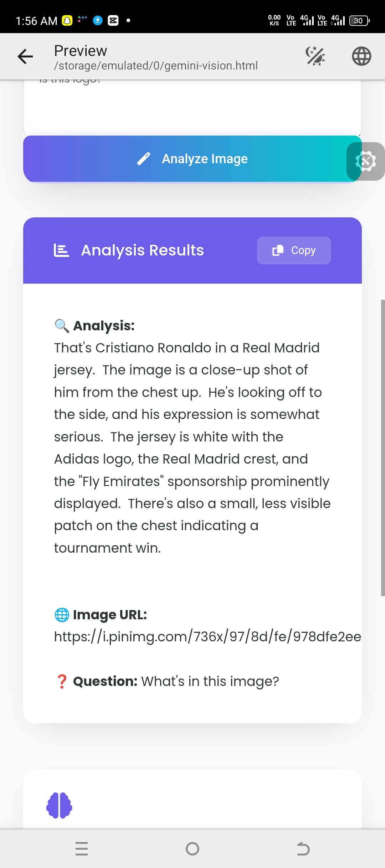Focus the question text input area
Image resolution: width=385 pixels, height=868 pixels.
click(x=192, y=107)
